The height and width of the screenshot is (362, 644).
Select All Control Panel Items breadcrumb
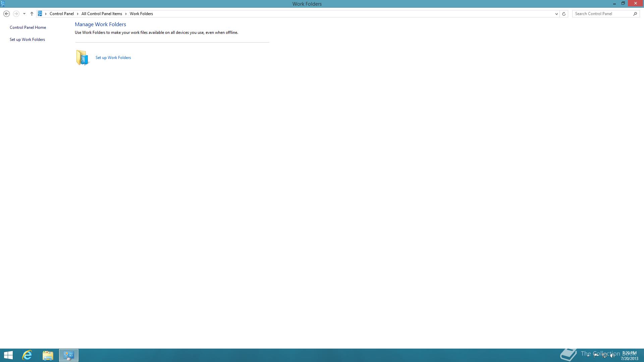(102, 14)
